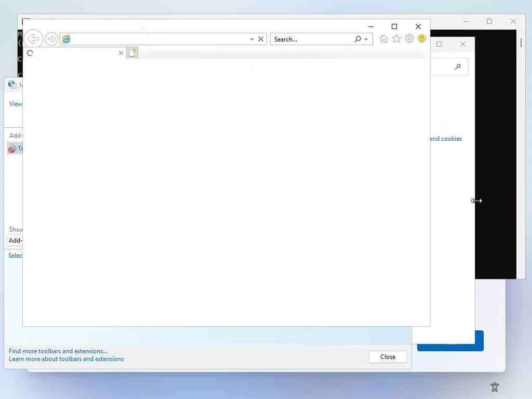Screen dimensions: 532x399
Task: Minimize the Internet Explorer window
Action: (x=371, y=26)
